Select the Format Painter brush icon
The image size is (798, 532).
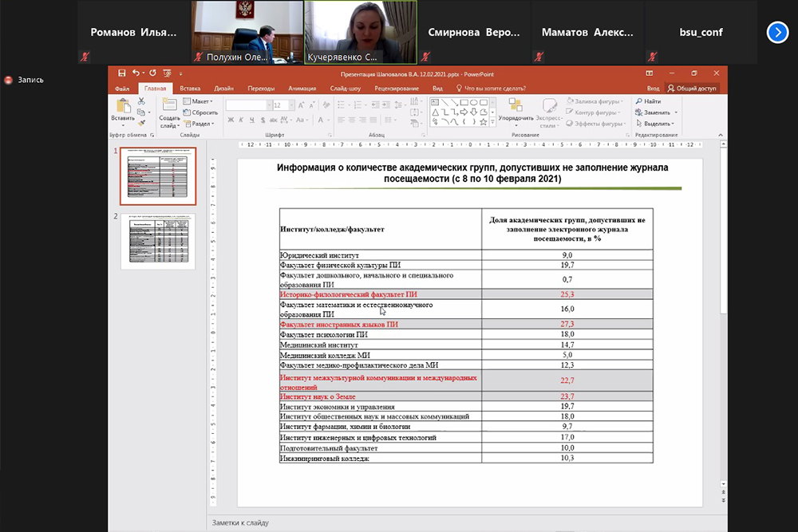click(140, 123)
